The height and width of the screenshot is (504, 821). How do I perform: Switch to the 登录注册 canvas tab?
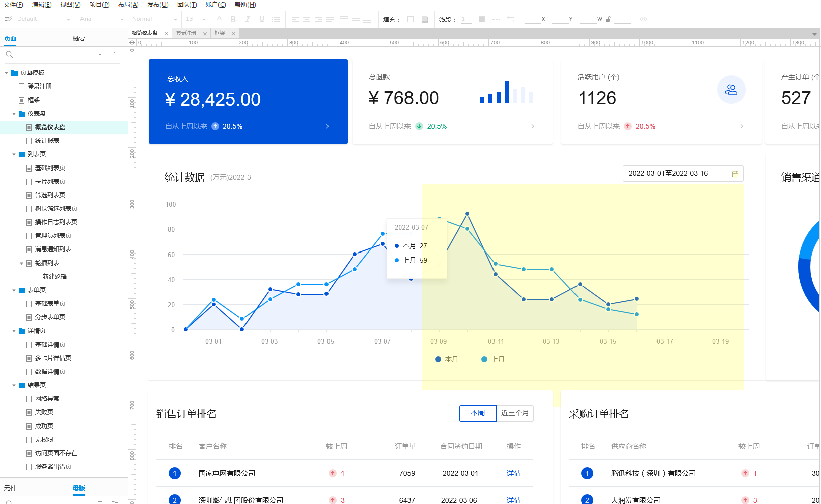coord(186,33)
